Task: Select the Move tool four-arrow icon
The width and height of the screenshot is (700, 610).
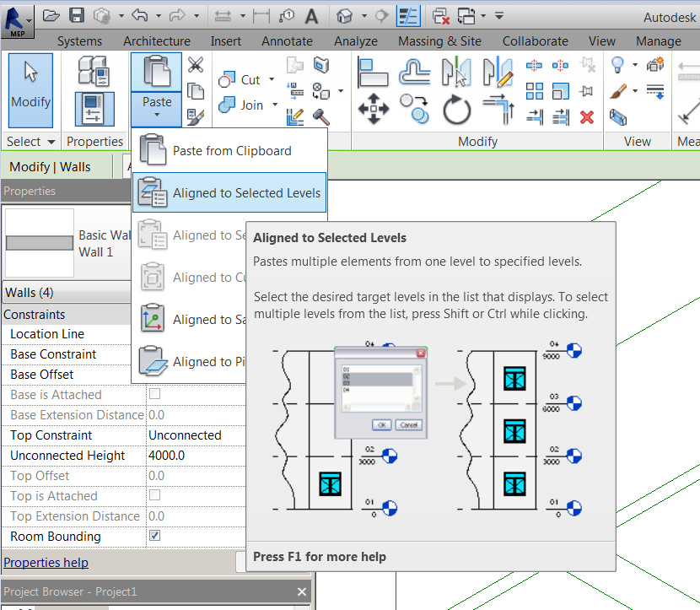Action: (x=374, y=109)
